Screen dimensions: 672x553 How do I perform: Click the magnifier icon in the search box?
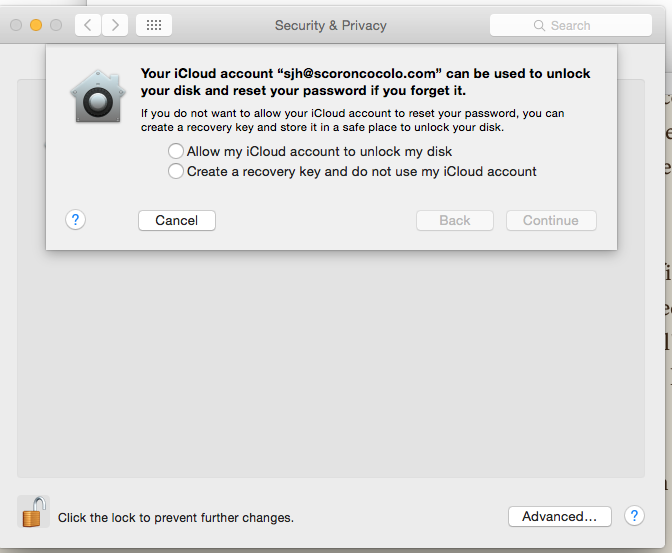coord(540,25)
